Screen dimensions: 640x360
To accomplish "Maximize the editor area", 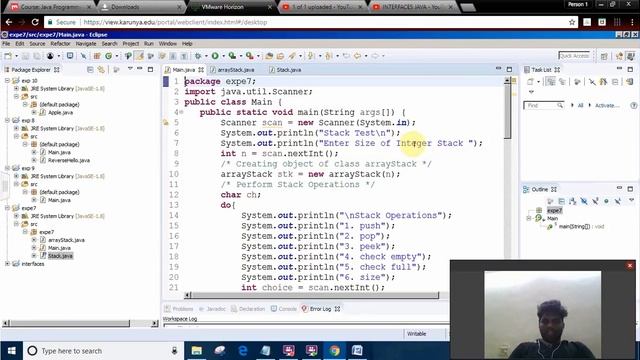I will pyautogui.click(x=509, y=69).
